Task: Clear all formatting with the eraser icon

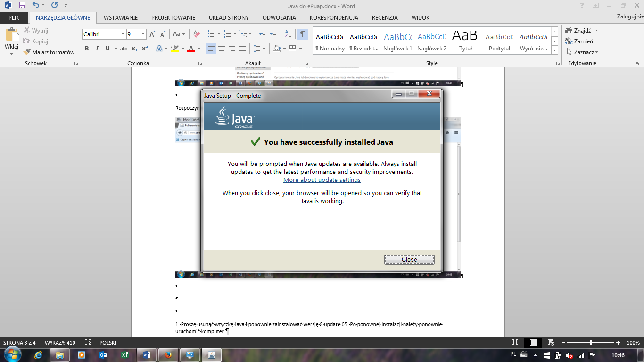Action: tap(197, 34)
